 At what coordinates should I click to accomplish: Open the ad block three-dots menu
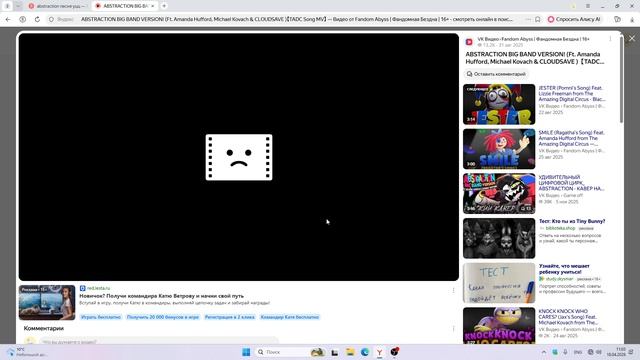pyautogui.click(x=453, y=290)
